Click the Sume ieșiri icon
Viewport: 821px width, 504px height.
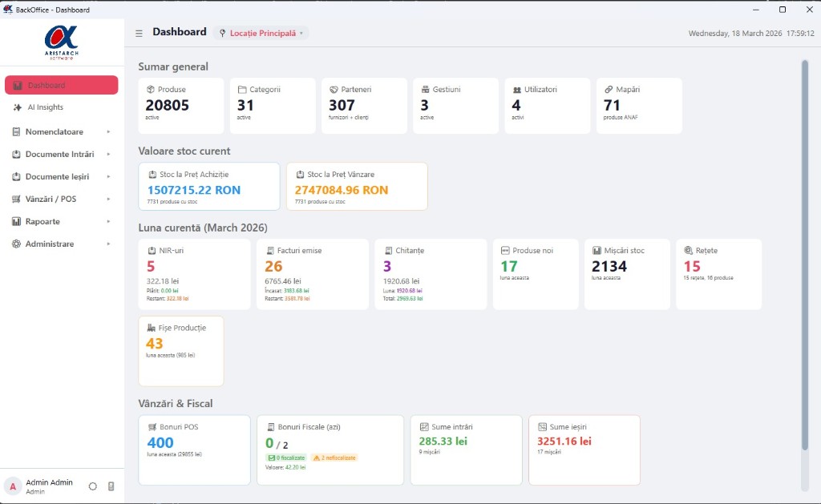point(543,427)
